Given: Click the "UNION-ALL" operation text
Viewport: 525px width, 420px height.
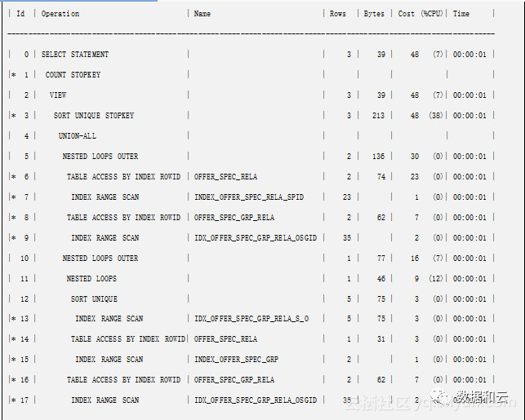Looking at the screenshot, I should [78, 135].
